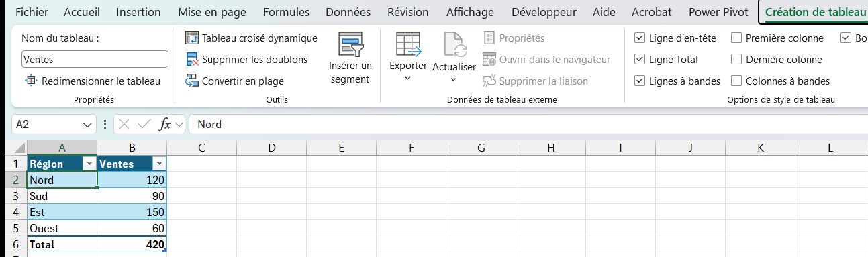The width and height of the screenshot is (868, 257).
Task: Enable Dernière colonne checkbox
Action: tap(736, 60)
